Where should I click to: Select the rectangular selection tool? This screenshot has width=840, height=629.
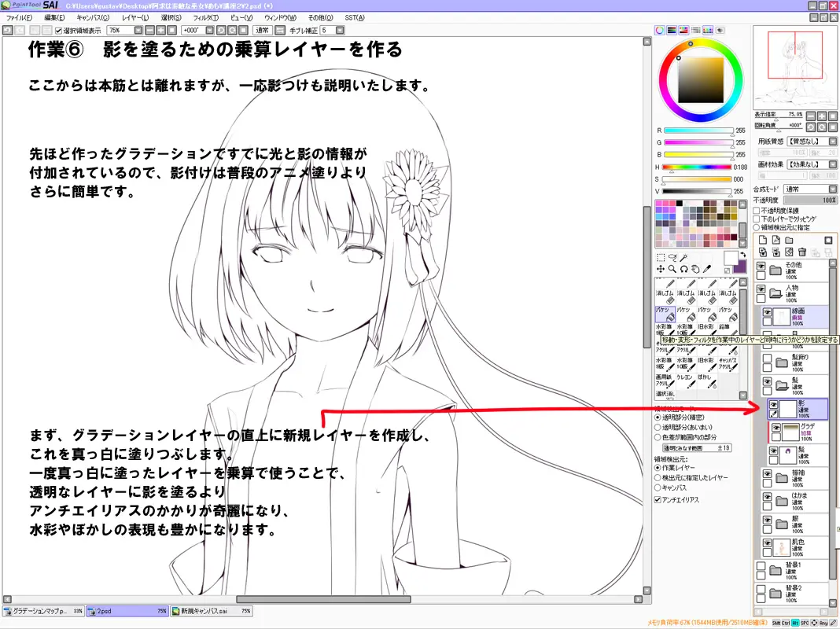(x=661, y=257)
